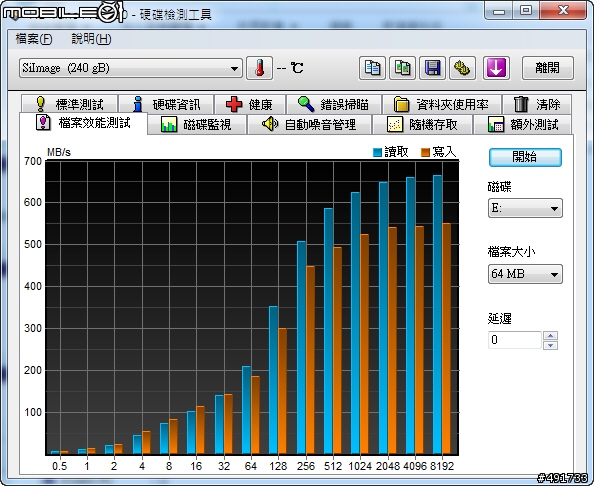Viewport: 594px width, 486px height.
Task: Open the 硬碟資訊 disk info tab
Action: pos(166,104)
